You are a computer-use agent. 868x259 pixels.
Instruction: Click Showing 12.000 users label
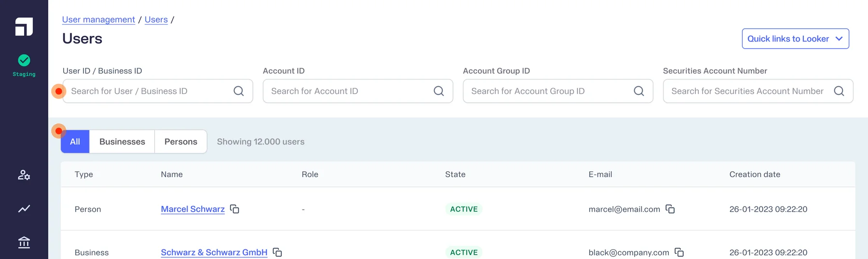[261, 142]
